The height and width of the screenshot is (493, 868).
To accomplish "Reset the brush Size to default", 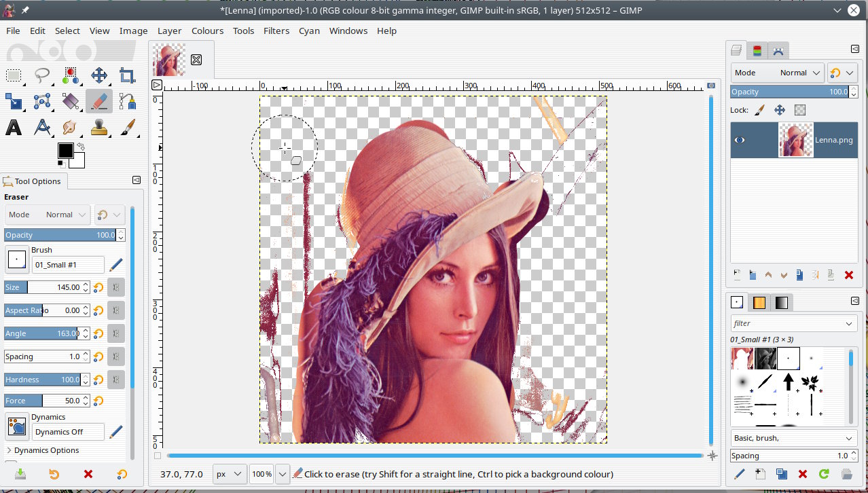I will coord(98,287).
